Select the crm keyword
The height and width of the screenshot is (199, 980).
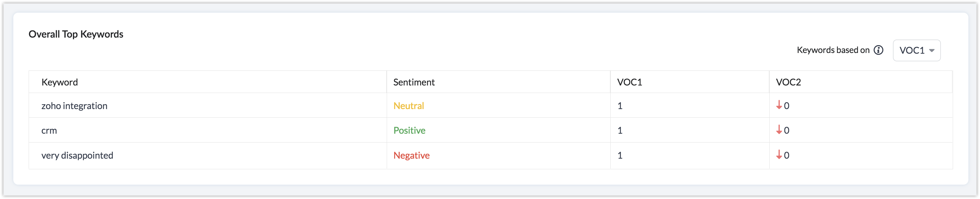tap(49, 130)
